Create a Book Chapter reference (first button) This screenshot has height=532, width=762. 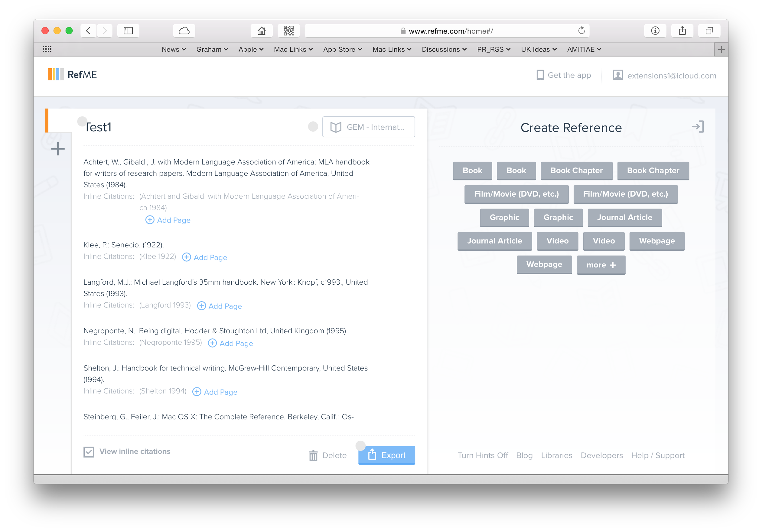tap(576, 171)
